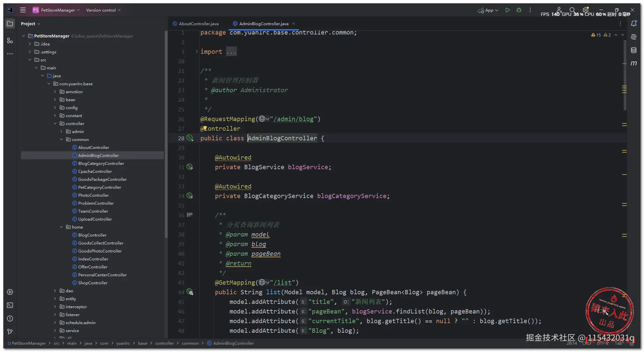The height and width of the screenshot is (352, 644).
Task: Select AdminBlogController.java tab
Action: 264,24
